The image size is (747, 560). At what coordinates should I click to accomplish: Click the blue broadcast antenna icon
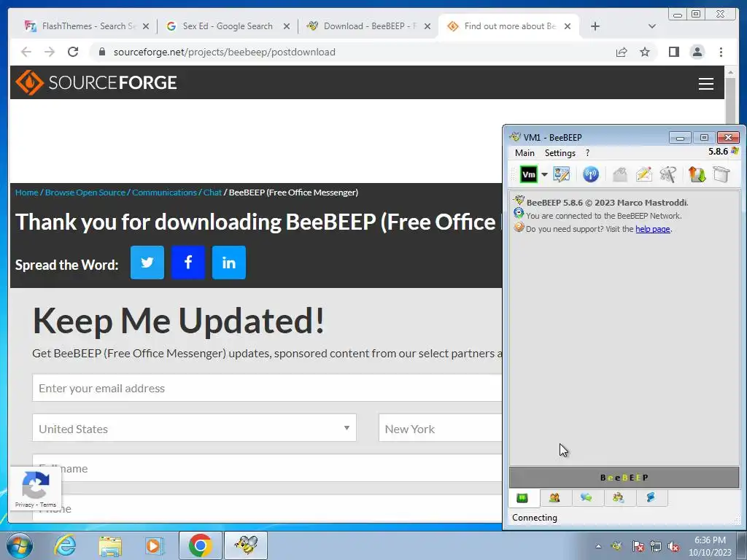[x=591, y=174]
